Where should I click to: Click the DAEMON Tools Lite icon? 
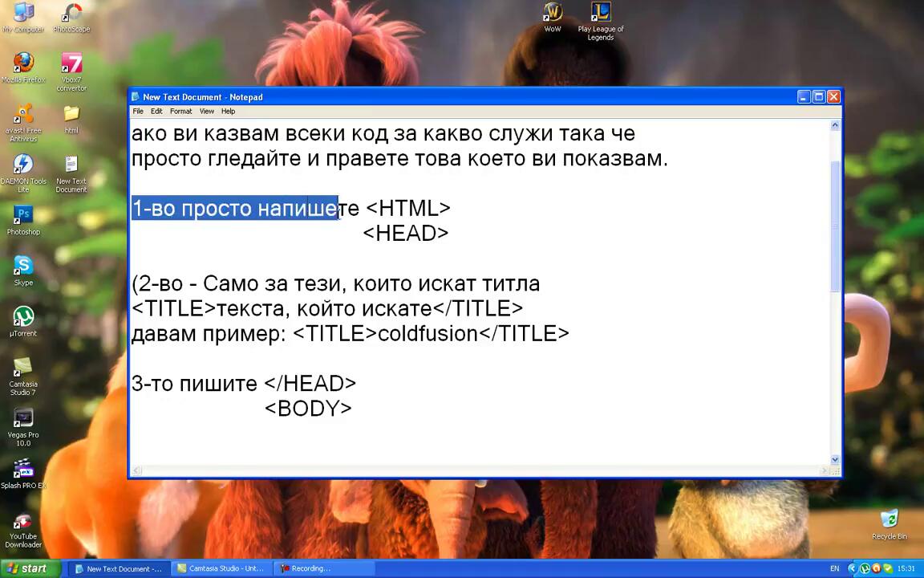click(23, 165)
